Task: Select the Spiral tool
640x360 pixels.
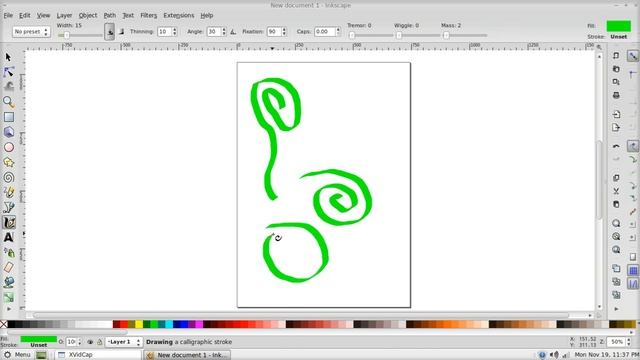Action: (x=9, y=178)
